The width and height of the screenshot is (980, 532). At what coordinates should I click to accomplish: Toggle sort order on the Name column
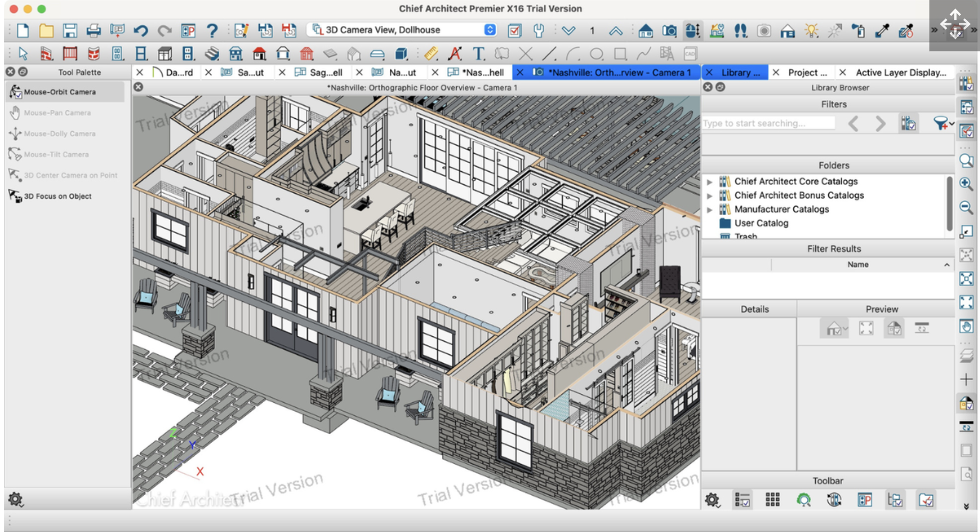(x=858, y=265)
